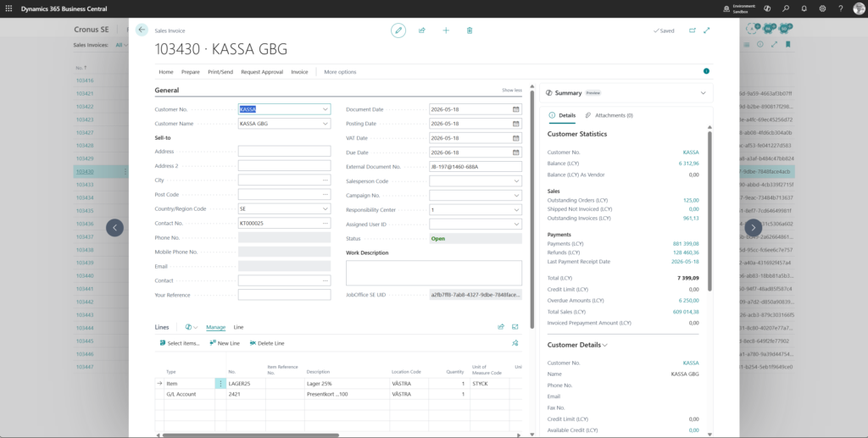868x438 pixels.
Task: Open Contact No. lookup ellipsis
Action: coord(325,224)
